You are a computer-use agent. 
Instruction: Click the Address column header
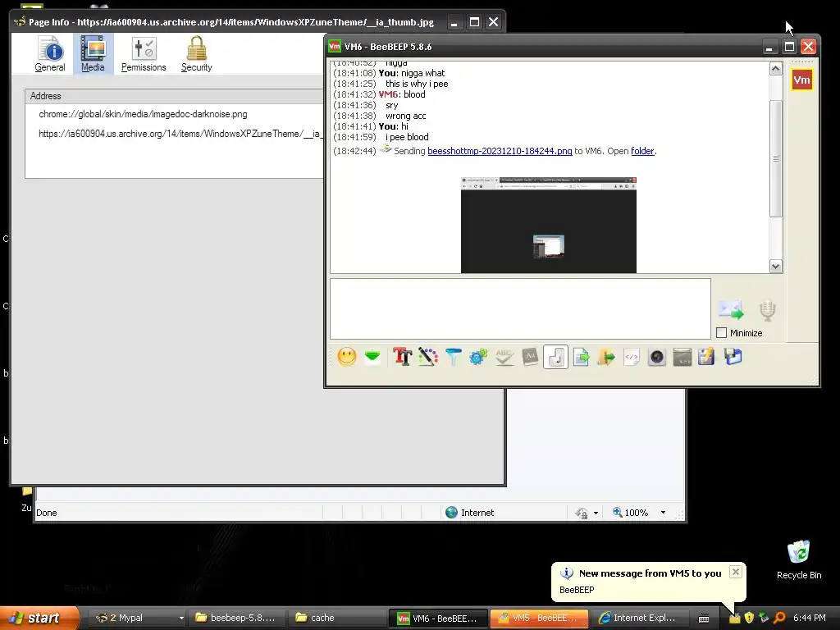(x=175, y=96)
